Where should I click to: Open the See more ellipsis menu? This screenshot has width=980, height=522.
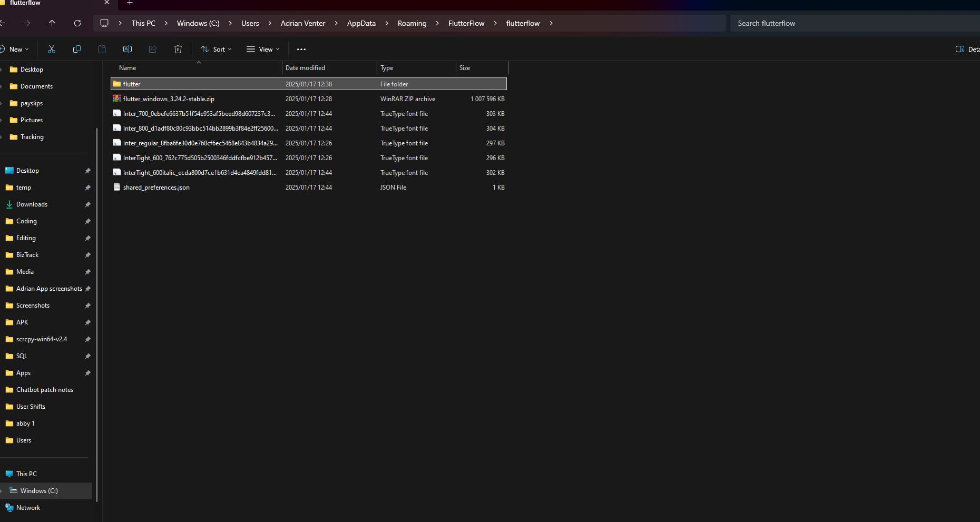(301, 49)
